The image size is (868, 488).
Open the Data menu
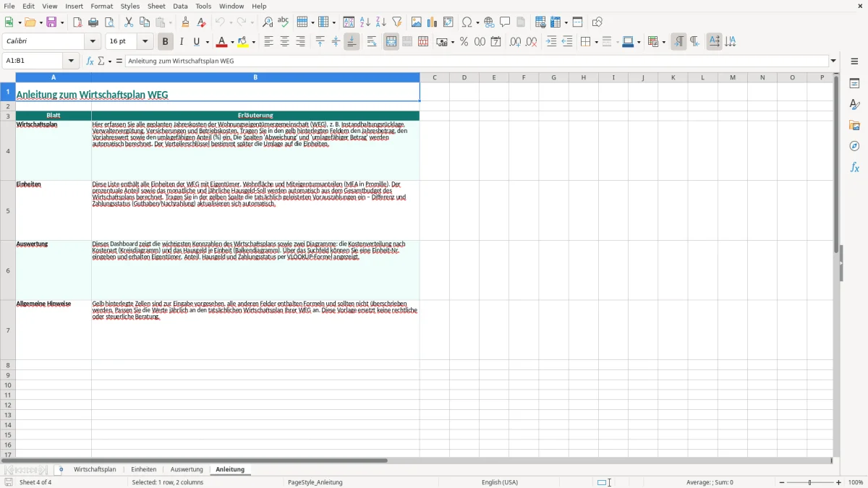[x=180, y=6]
